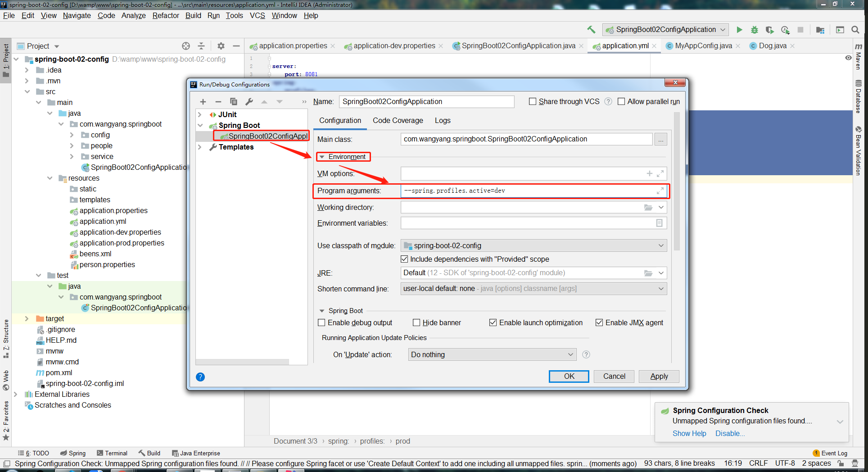Open the run configuration selector dropdown
The height and width of the screenshot is (472, 868).
pos(666,30)
